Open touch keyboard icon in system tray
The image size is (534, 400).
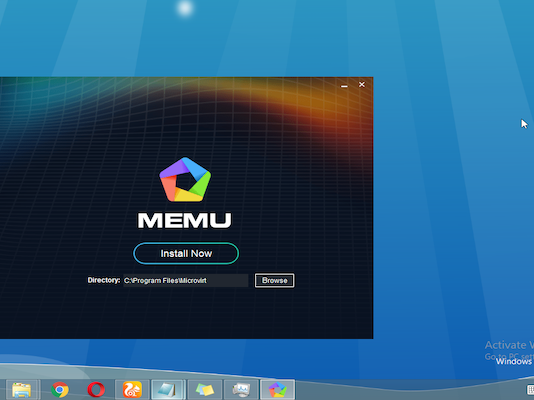[x=530, y=389]
